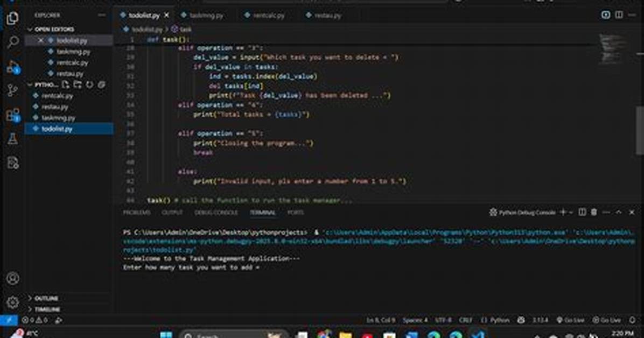Select the Python interpreter version 3.13.4
Screen dimensions: 644x338
click(x=540, y=320)
